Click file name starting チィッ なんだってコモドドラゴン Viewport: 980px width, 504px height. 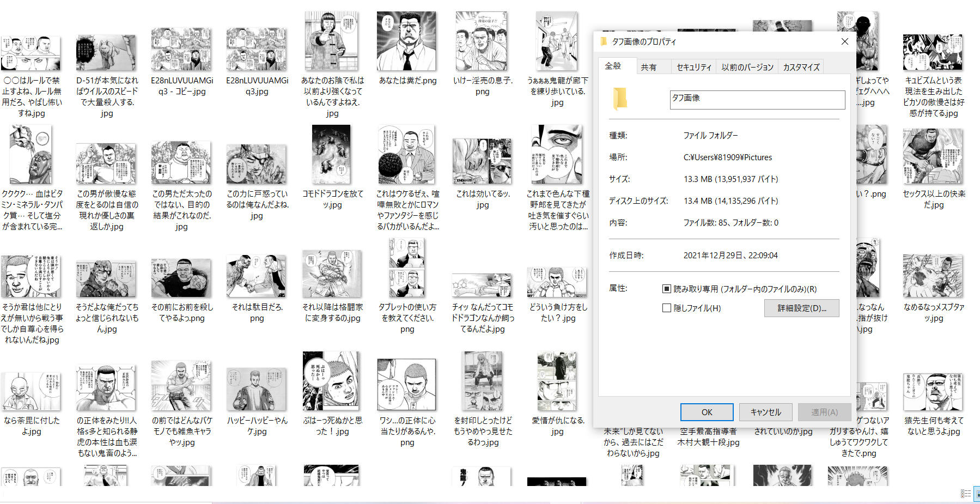(x=483, y=318)
